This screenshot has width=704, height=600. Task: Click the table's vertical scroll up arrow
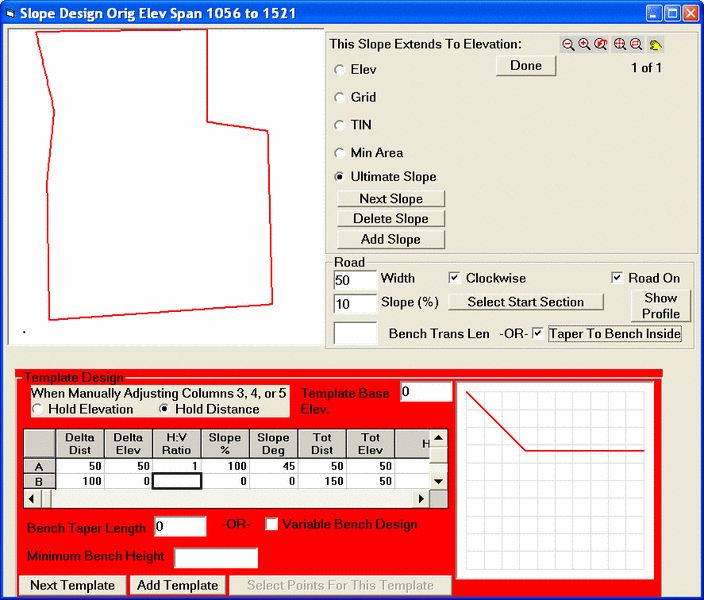point(439,438)
